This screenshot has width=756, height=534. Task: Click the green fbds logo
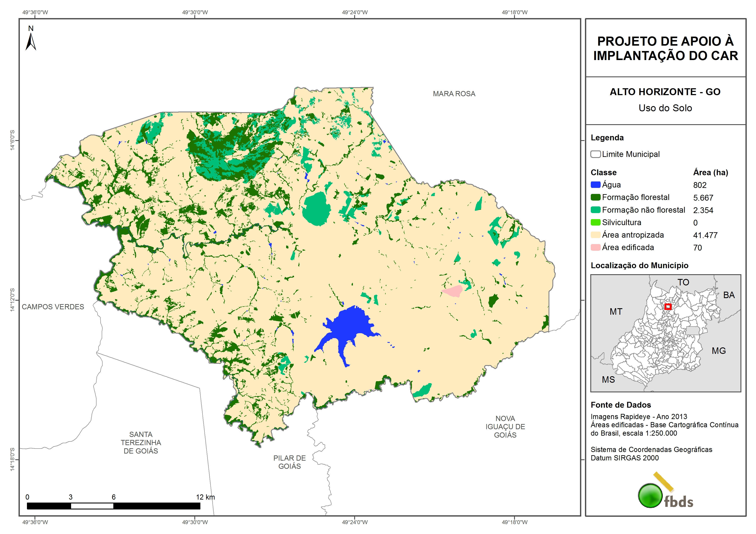[x=650, y=495]
